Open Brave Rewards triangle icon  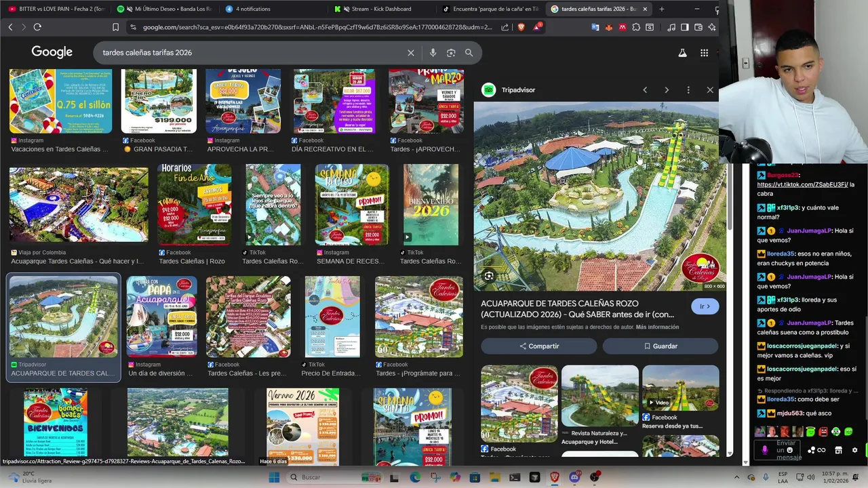[x=537, y=27]
